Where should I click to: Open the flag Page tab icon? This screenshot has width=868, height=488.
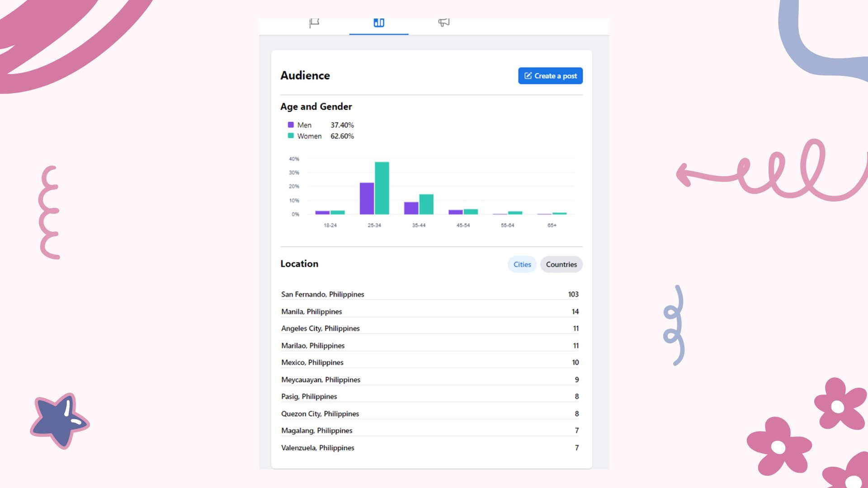coord(314,23)
